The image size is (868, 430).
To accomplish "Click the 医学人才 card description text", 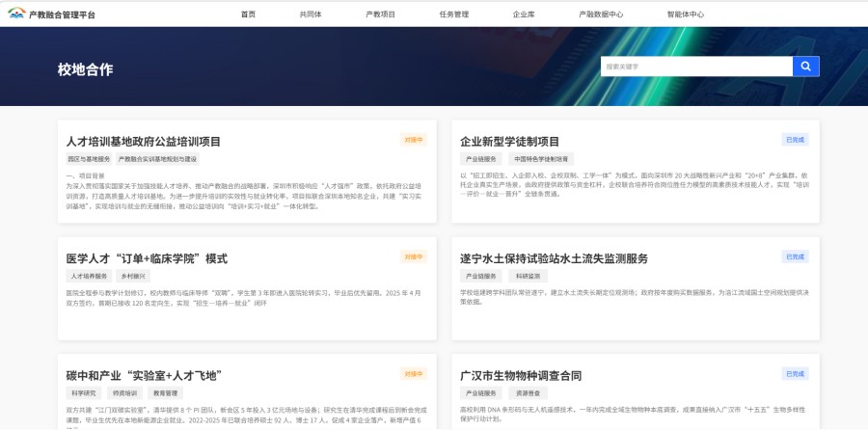I will pyautogui.click(x=244, y=298).
